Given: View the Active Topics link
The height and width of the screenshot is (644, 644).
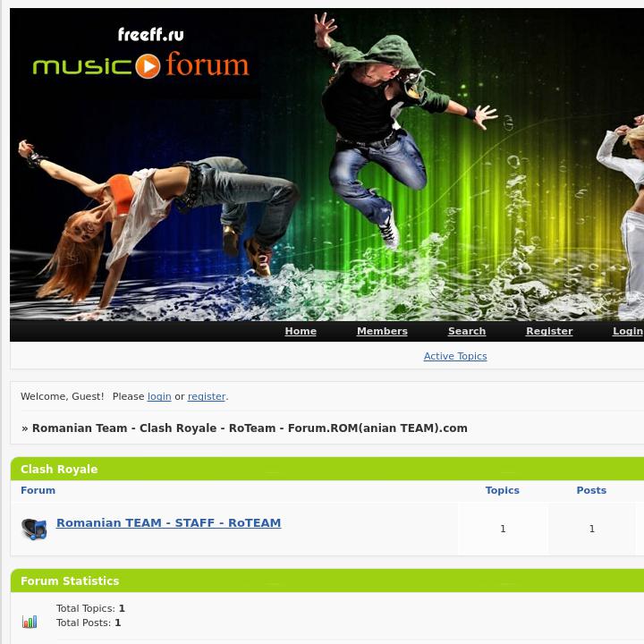Looking at the screenshot, I should point(455,356).
